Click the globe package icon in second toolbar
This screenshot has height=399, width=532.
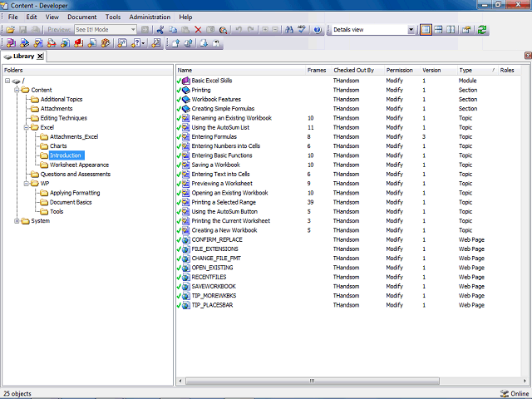(x=65, y=43)
